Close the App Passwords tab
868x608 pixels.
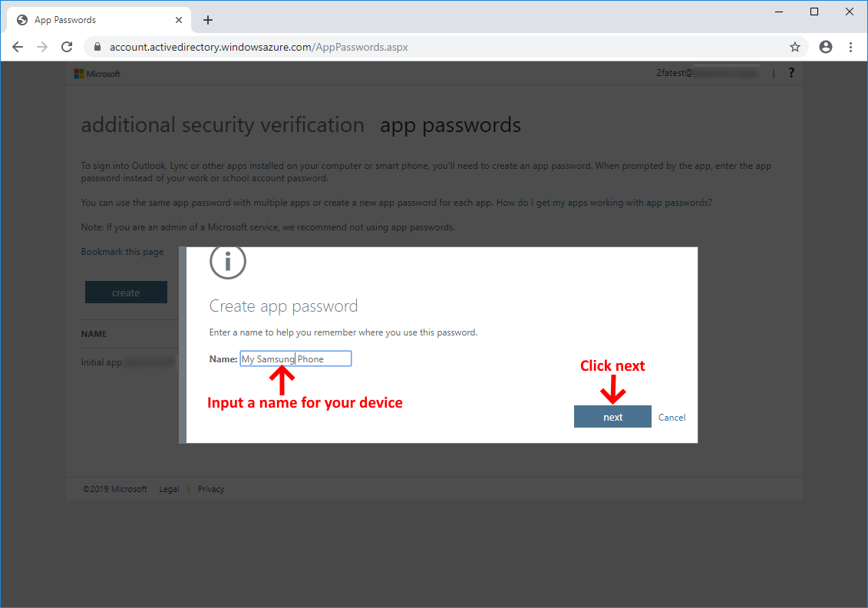click(x=178, y=20)
